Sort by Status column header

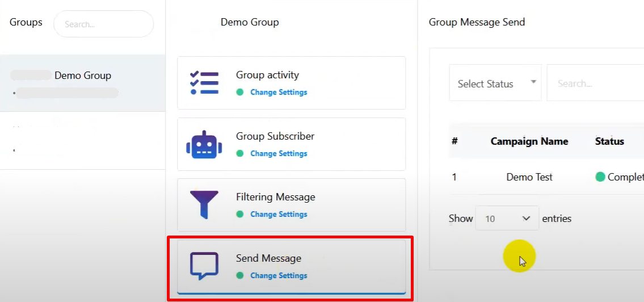coord(609,141)
